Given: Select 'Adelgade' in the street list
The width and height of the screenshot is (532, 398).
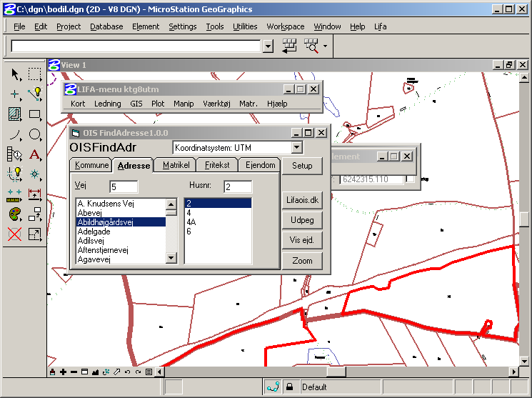Looking at the screenshot, I should coord(94,232).
